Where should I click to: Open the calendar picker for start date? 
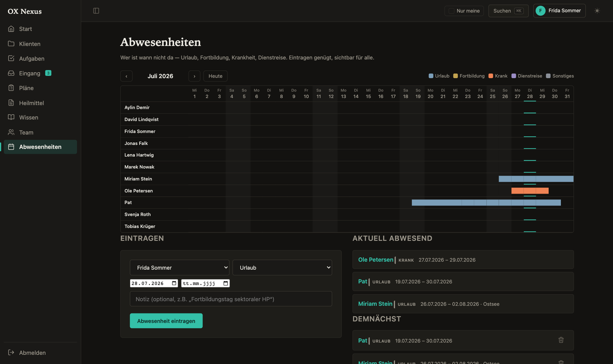[x=174, y=283]
